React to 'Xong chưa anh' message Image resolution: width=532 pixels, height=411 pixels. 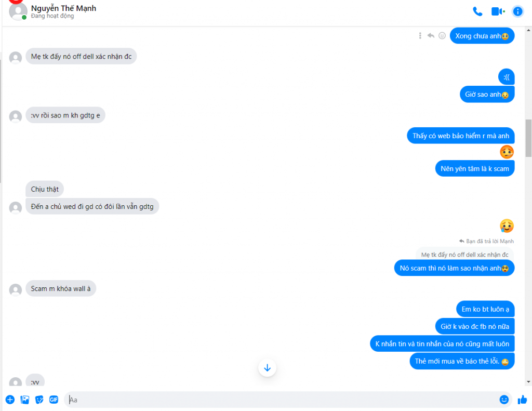point(442,36)
